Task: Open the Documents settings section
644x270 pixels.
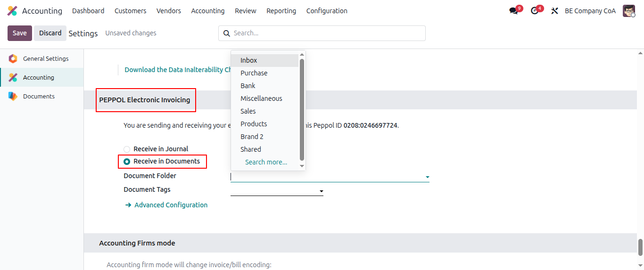Action: click(x=41, y=97)
